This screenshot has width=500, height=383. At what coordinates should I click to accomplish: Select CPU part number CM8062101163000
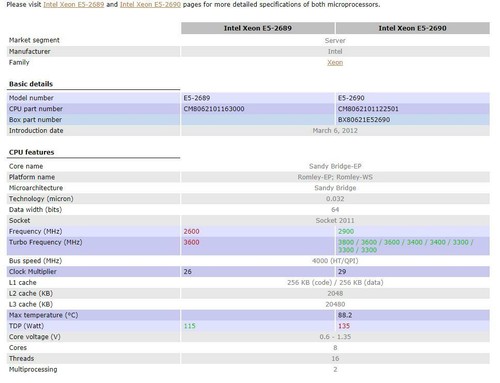pyautogui.click(x=214, y=109)
